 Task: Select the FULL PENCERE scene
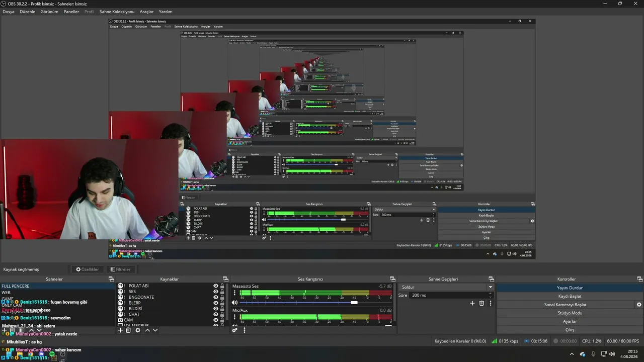57,286
